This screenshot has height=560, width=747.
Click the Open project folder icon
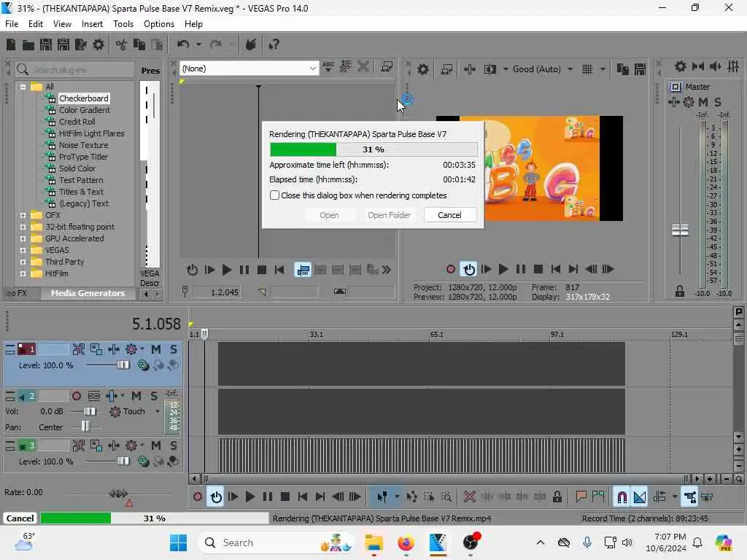click(28, 44)
